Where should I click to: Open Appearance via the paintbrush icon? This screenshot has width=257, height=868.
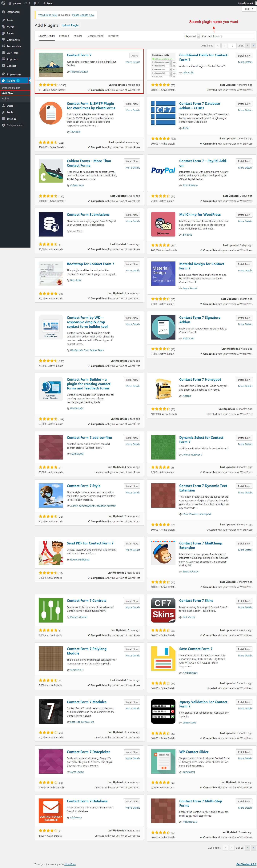pyautogui.click(x=3, y=74)
